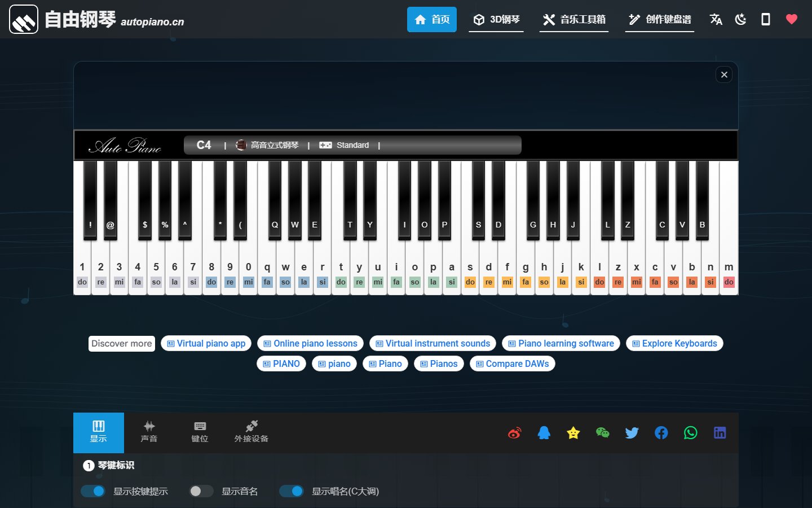The image size is (812, 508).
Task: Click Piano learning software link
Action: [561, 343]
